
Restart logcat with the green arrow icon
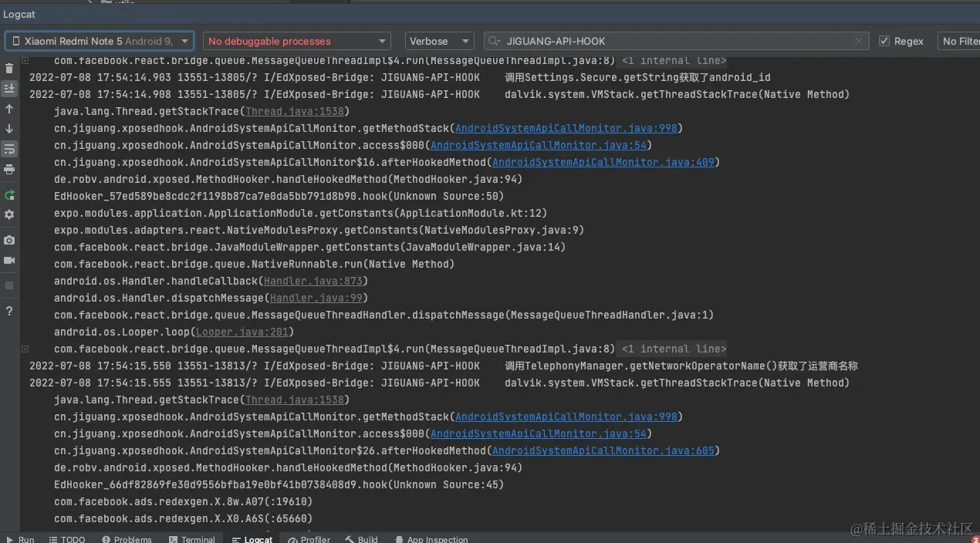click(9, 195)
